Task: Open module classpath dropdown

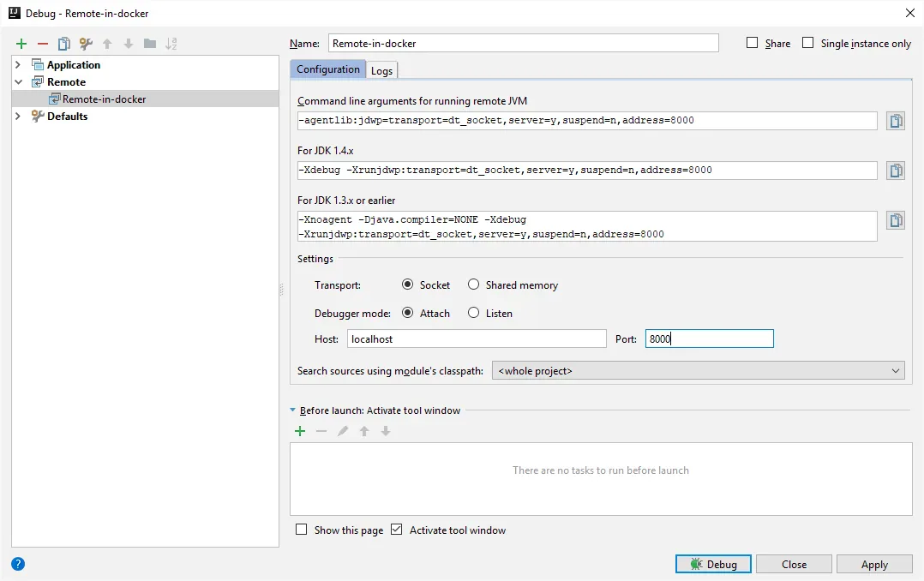Action: [699, 371]
